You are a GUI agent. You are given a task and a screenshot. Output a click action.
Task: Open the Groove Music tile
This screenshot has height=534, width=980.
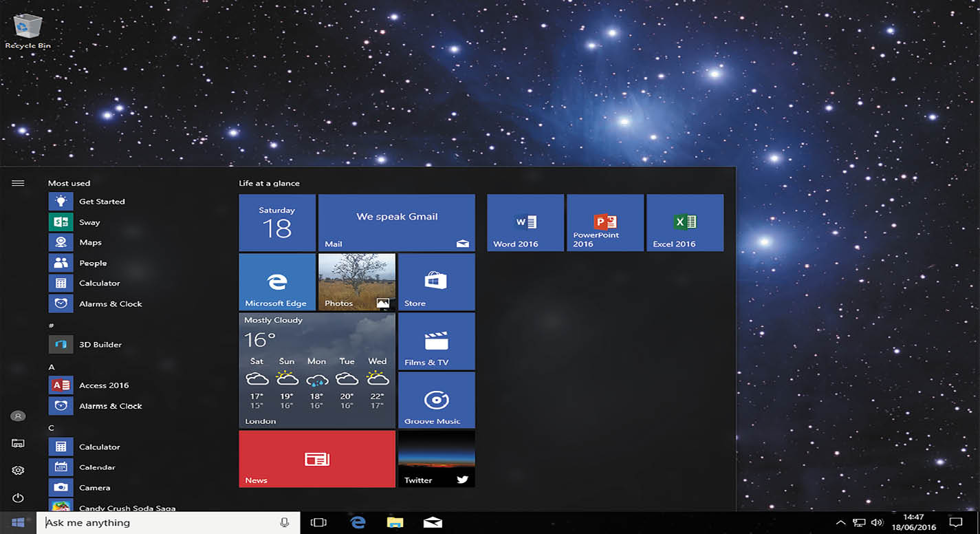tap(437, 400)
